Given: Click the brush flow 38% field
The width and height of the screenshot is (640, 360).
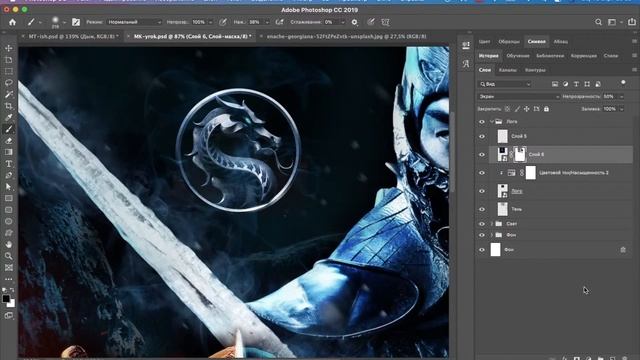Looking at the screenshot, I should [x=255, y=22].
